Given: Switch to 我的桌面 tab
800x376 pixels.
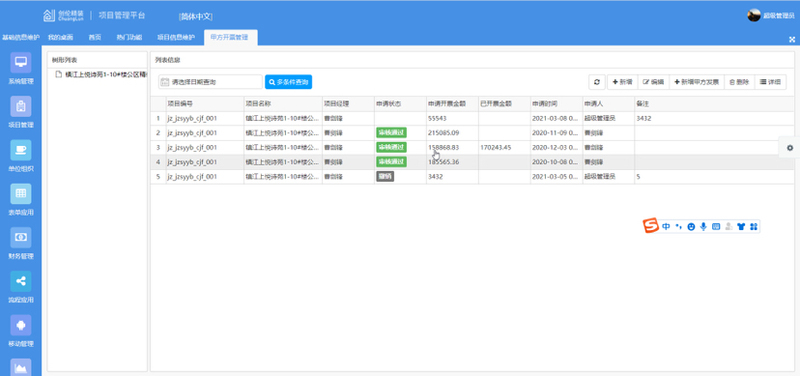Looking at the screenshot, I should click(x=60, y=37).
